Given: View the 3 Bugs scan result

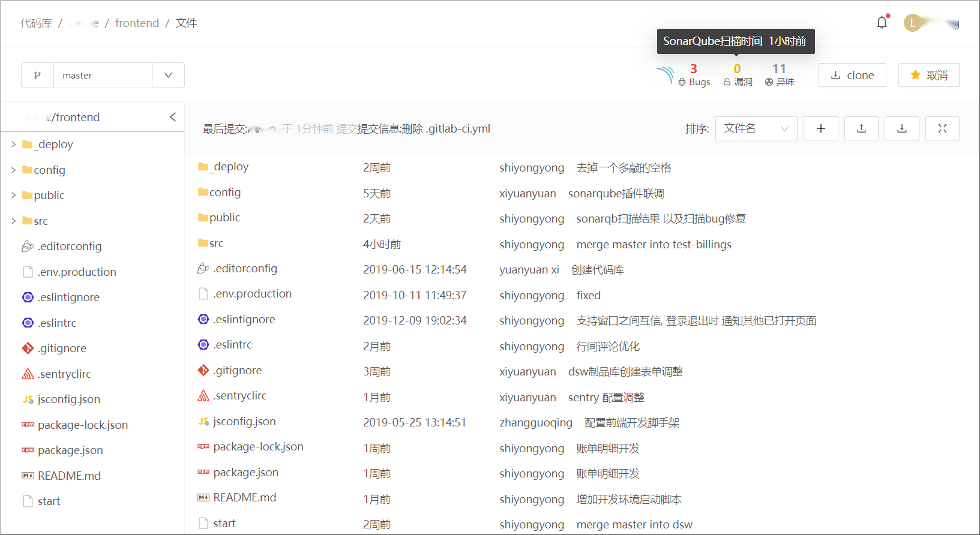Looking at the screenshot, I should (x=694, y=75).
